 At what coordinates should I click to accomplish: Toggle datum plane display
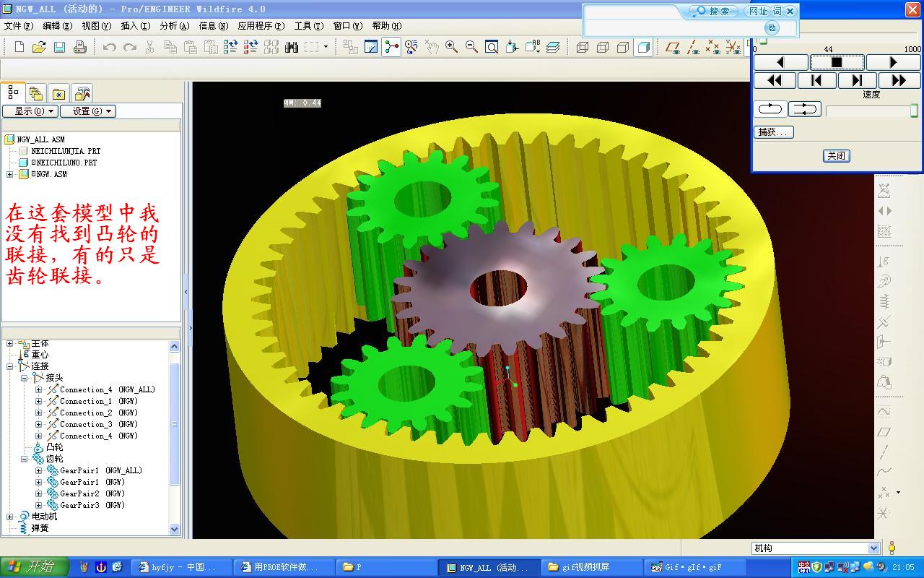(x=673, y=47)
